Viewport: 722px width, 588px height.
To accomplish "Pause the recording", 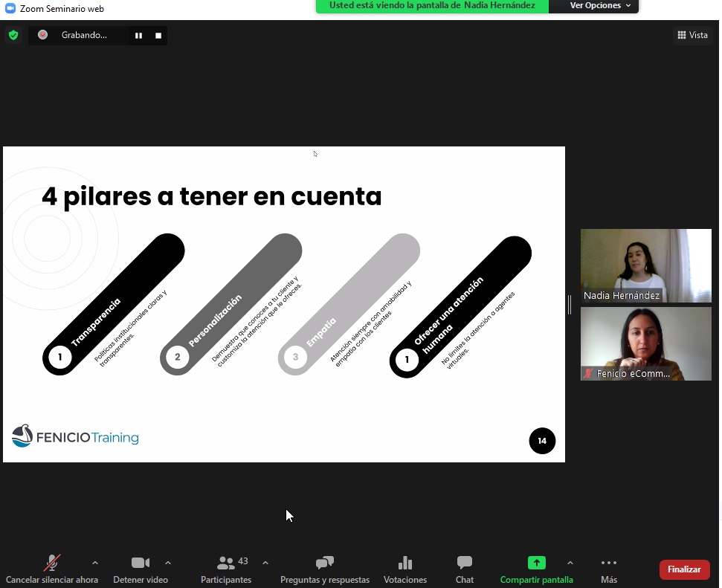I will [138, 35].
